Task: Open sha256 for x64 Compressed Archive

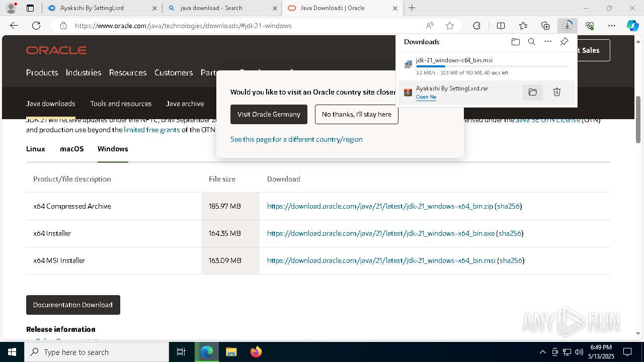Action: pyautogui.click(x=508, y=206)
